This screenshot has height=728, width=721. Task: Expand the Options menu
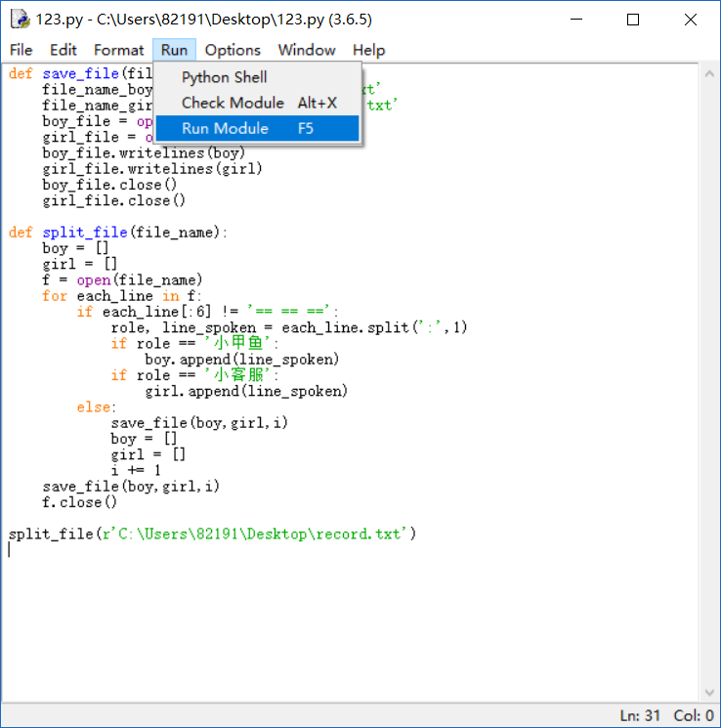(233, 50)
